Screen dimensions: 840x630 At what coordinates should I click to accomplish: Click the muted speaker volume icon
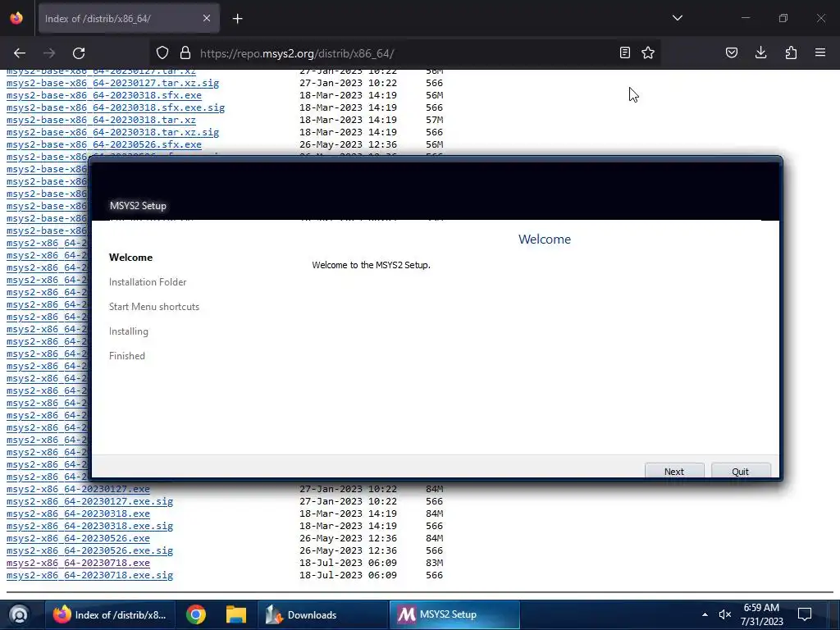point(725,614)
